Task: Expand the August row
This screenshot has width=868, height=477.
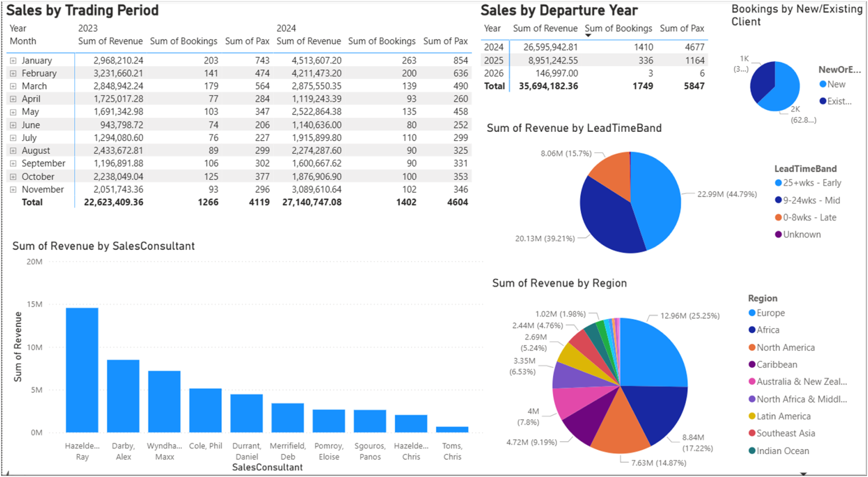Action: pos(13,151)
